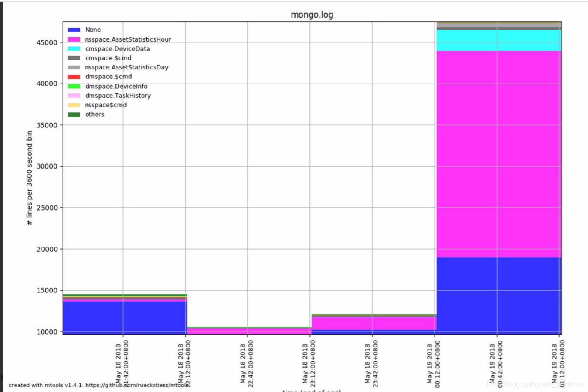Viewport: 588px width, 392px height.
Task: Click the 15000 y-axis tick label
Action: pyautogui.click(x=47, y=290)
